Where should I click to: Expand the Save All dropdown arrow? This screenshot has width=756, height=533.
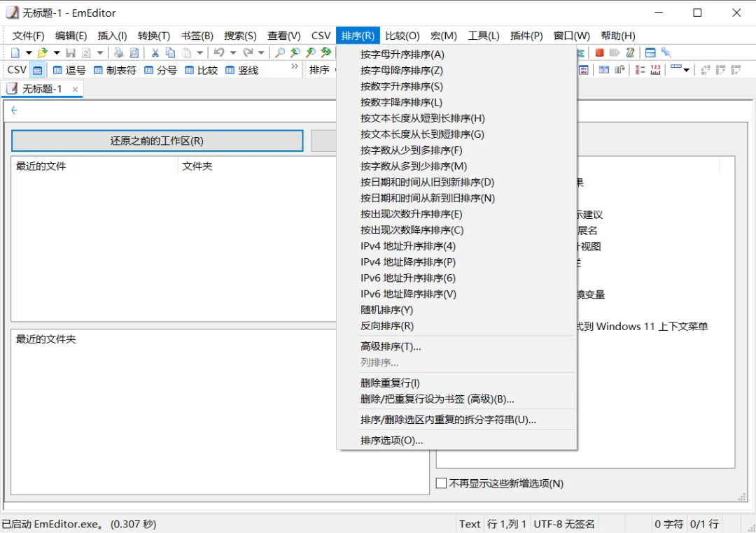coord(100,52)
